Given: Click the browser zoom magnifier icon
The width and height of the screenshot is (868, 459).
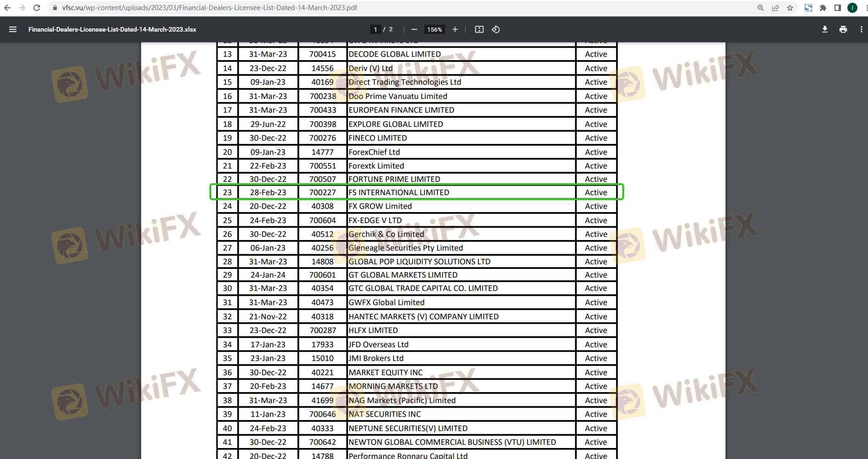Looking at the screenshot, I should click(x=761, y=8).
